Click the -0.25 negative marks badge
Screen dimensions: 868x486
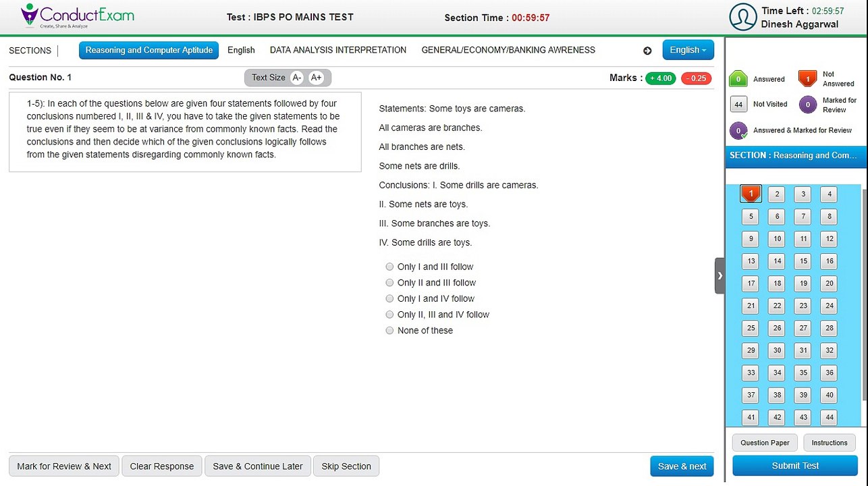click(x=697, y=78)
